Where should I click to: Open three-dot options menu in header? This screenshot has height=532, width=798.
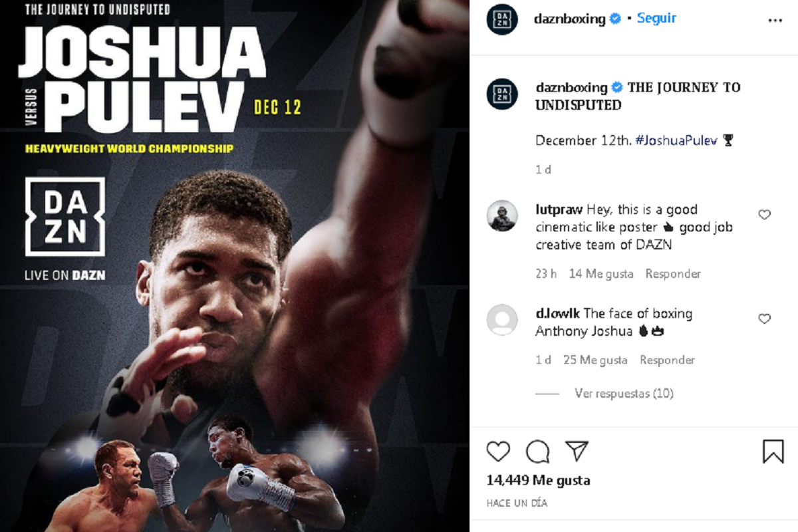pos(775,21)
